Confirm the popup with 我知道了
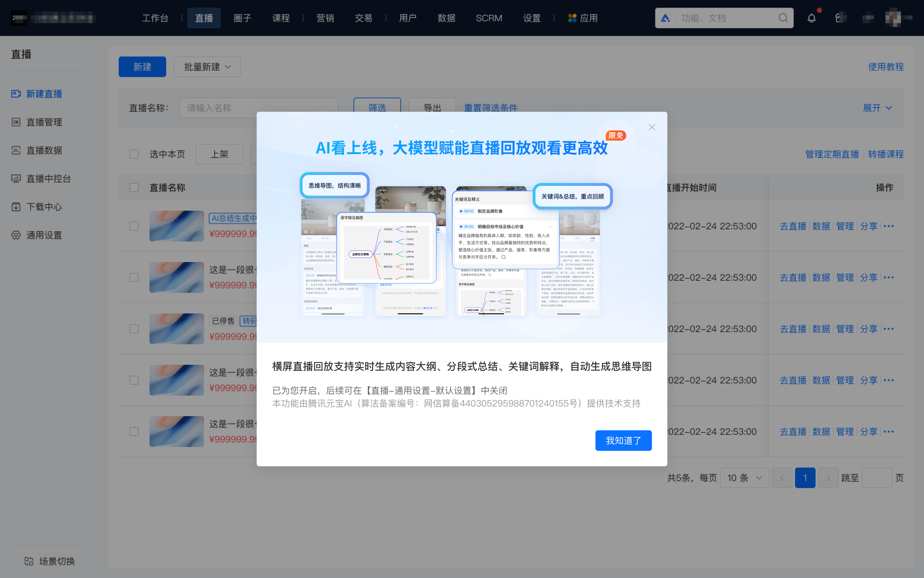Screen dimensions: 924x578 click(623, 440)
